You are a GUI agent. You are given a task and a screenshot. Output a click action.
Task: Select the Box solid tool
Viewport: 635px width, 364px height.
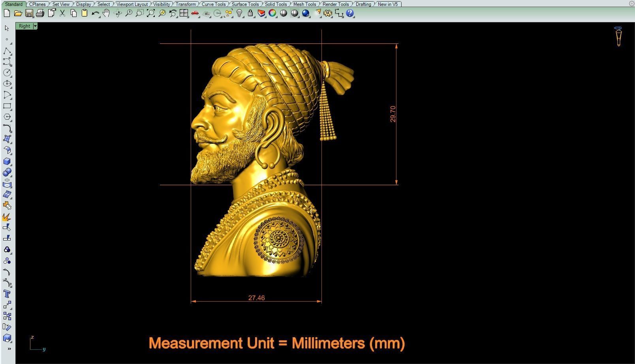7,161
